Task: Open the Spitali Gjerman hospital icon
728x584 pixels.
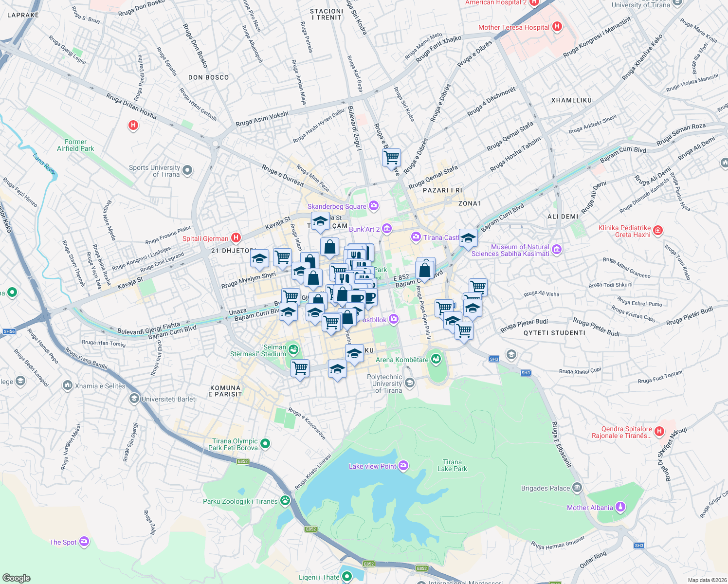Action: 236,237
